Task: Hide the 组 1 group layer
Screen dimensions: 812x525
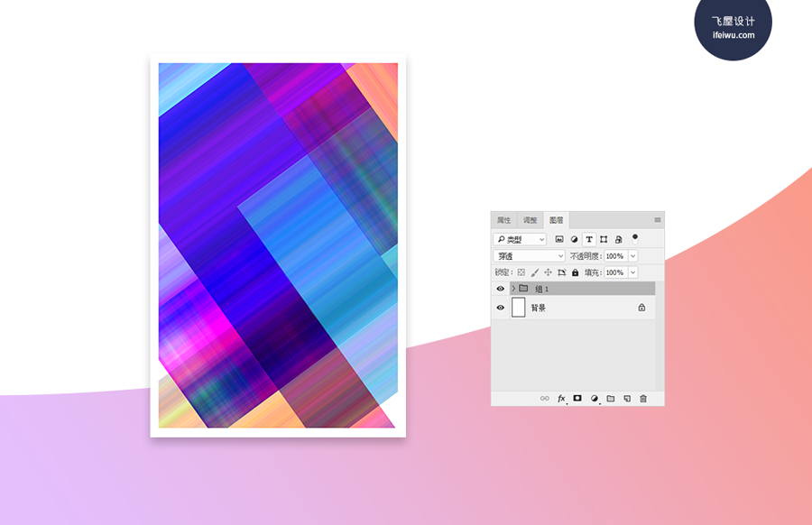Action: click(500, 289)
